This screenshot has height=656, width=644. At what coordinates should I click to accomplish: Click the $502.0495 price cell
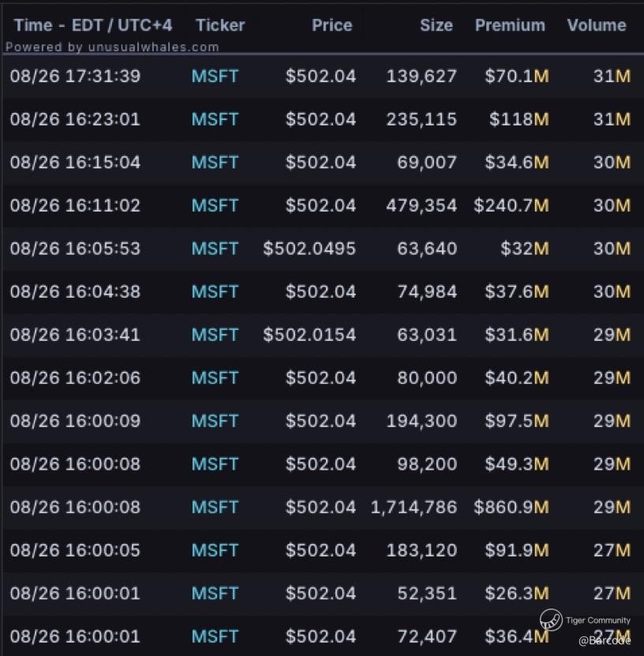pyautogui.click(x=309, y=249)
